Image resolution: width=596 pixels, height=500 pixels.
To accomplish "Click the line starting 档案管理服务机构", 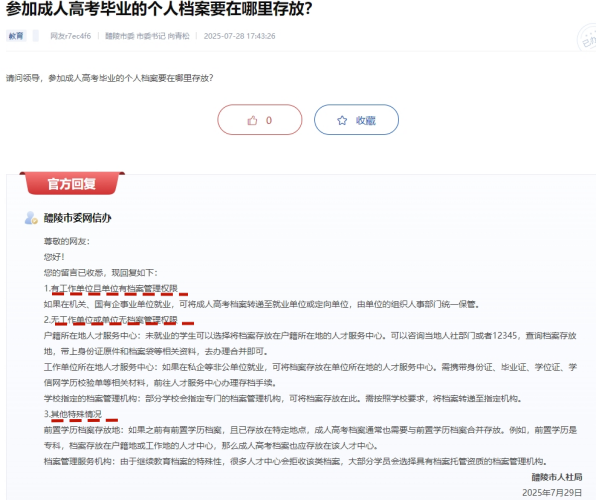I will coord(296,461).
